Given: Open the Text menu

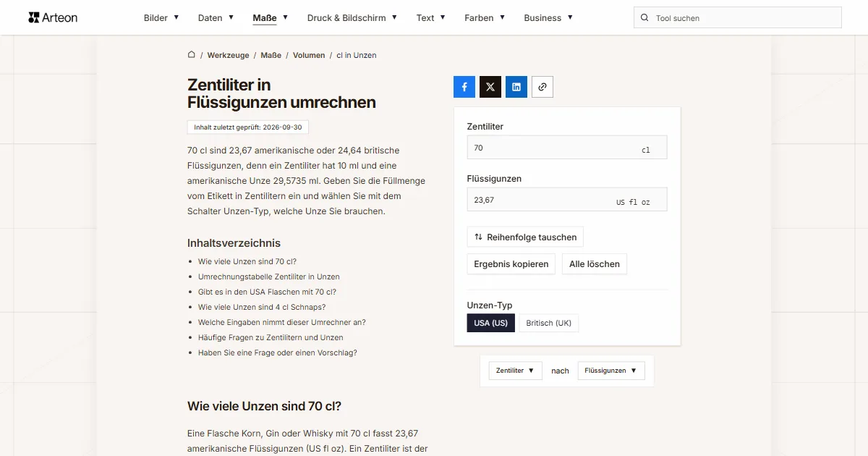Looking at the screenshot, I should (x=431, y=18).
